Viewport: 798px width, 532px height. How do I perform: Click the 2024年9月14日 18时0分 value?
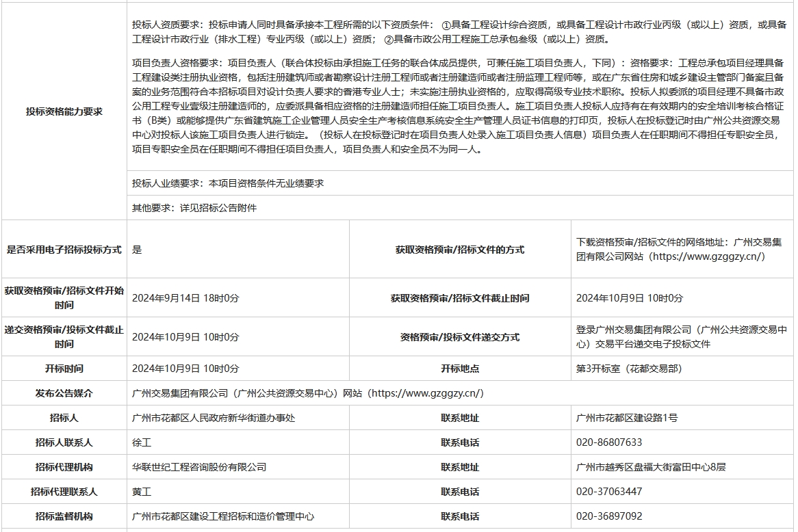pyautogui.click(x=185, y=298)
